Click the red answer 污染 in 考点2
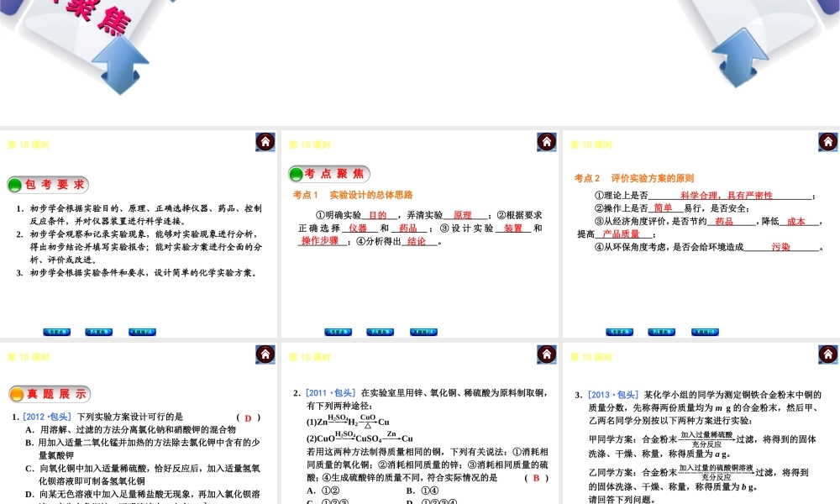 [781, 247]
